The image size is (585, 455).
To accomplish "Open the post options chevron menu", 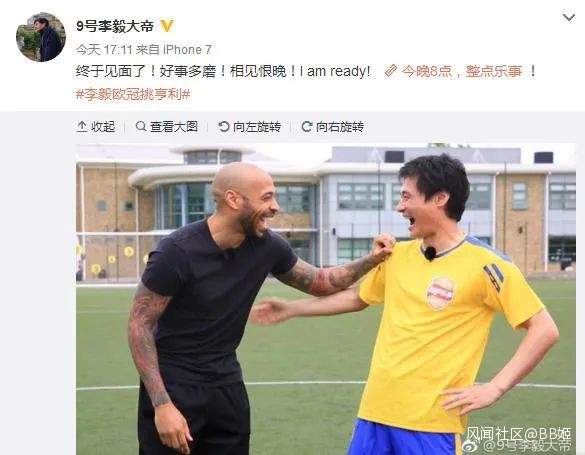I will pyautogui.click(x=569, y=18).
